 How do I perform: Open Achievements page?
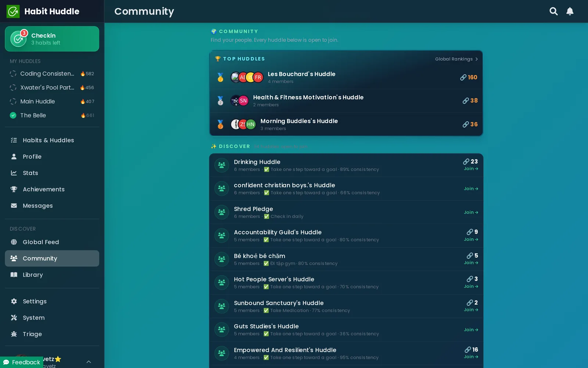point(52,189)
